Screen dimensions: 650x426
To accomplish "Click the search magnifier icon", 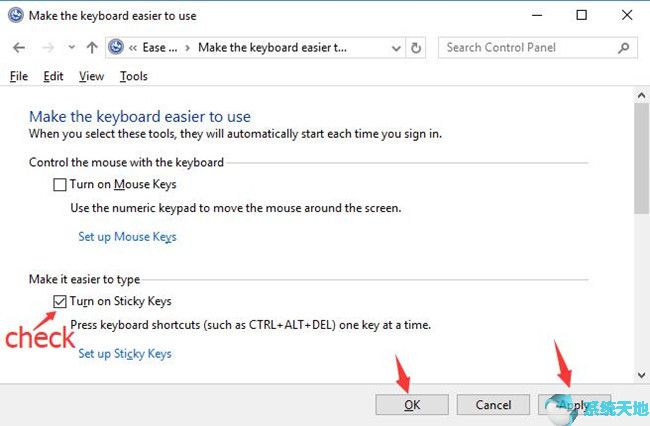I will (624, 48).
